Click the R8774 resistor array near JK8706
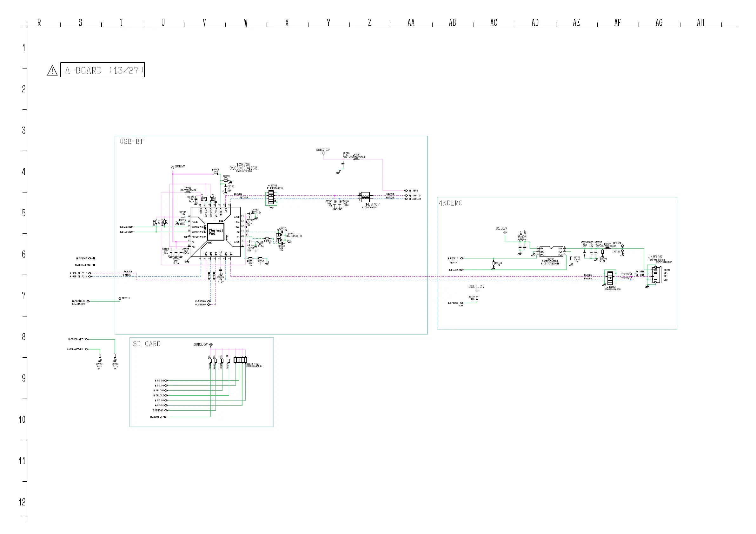The image size is (756, 534). click(x=610, y=278)
